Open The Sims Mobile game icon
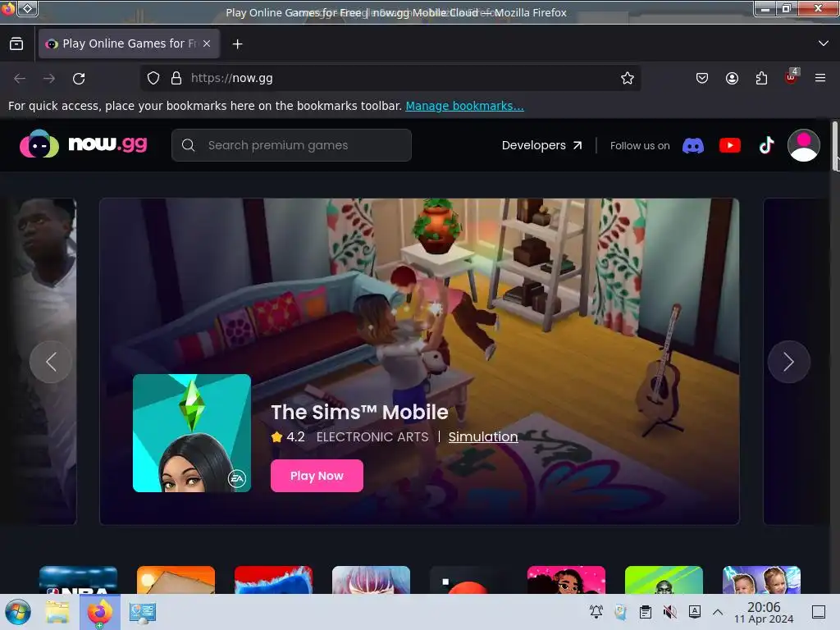 coord(192,433)
